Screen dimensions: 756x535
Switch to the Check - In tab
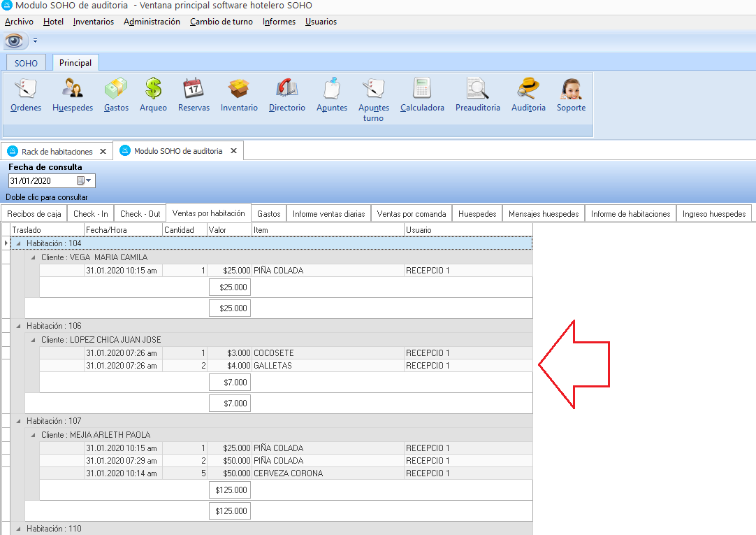(x=90, y=214)
